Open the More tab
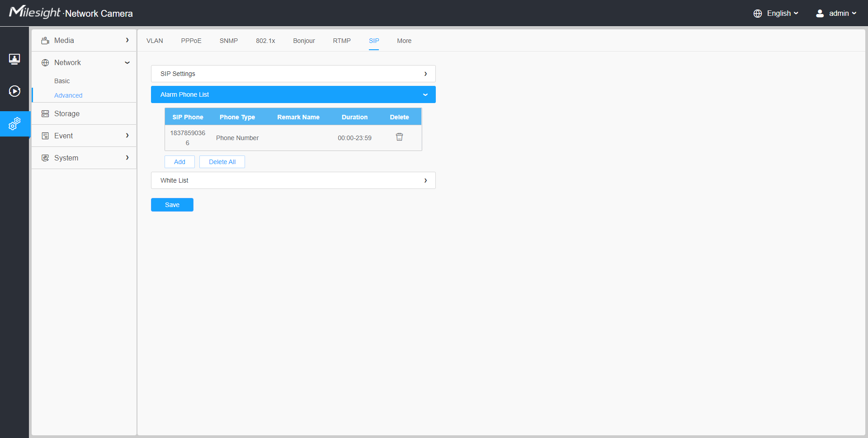Viewport: 868px width, 438px height. 404,41
